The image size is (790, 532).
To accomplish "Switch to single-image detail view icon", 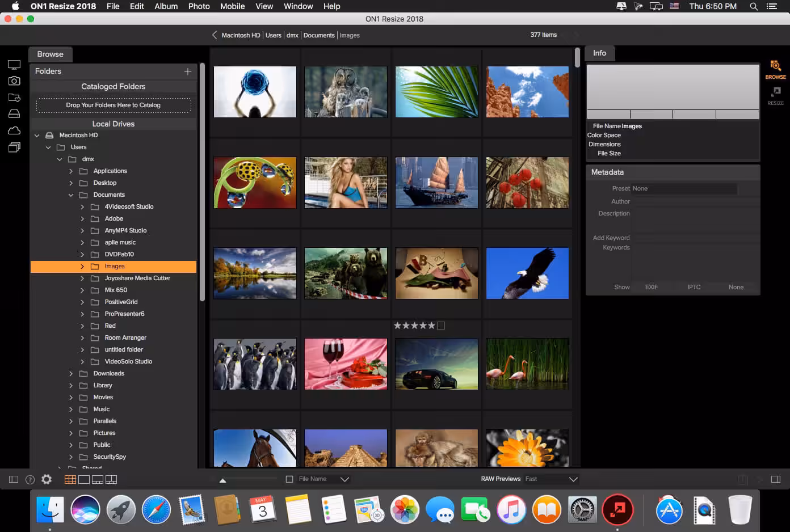I will point(84,480).
